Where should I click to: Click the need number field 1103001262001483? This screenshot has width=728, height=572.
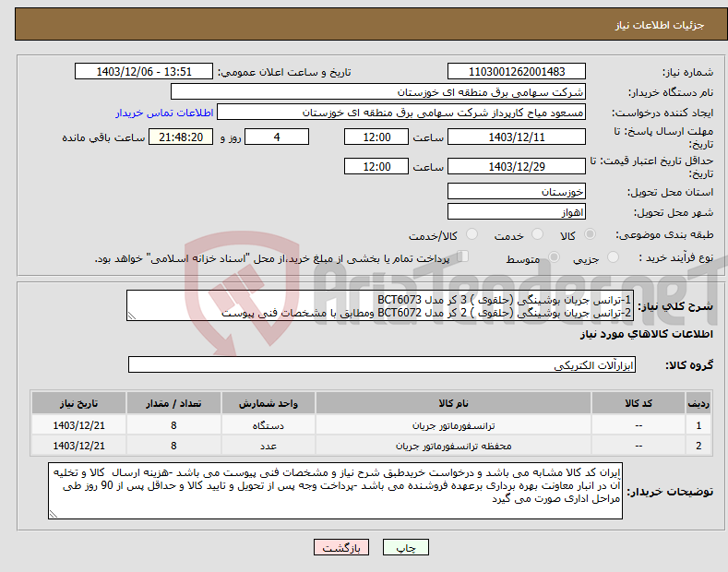tap(517, 72)
